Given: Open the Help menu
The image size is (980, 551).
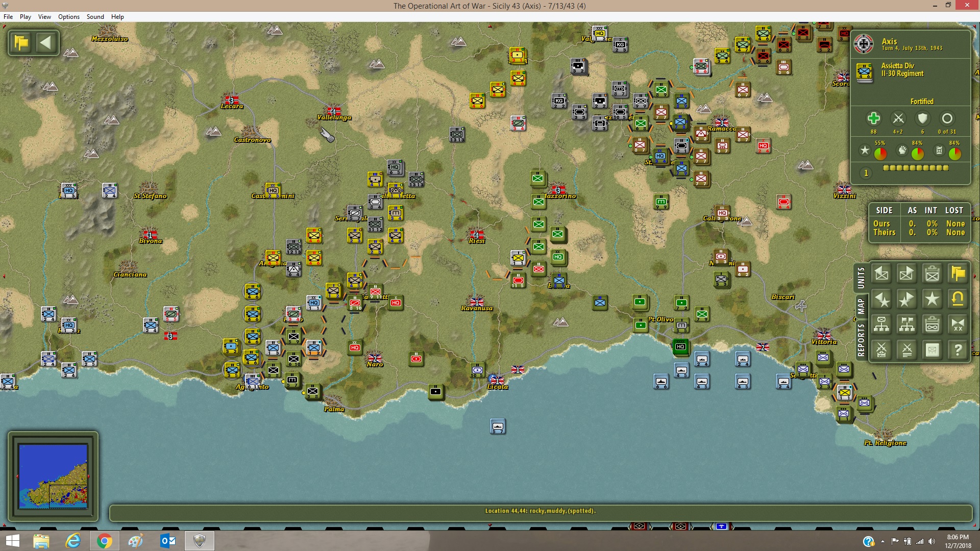Looking at the screenshot, I should pyautogui.click(x=117, y=17).
